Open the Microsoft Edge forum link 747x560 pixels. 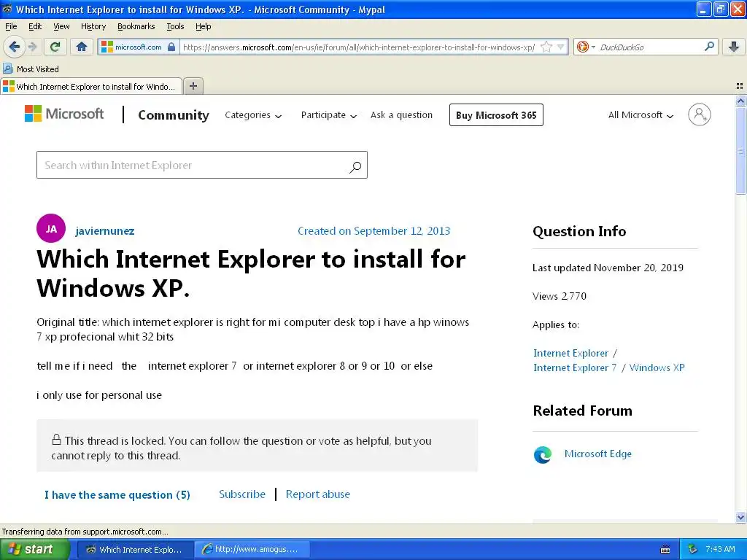coord(598,454)
